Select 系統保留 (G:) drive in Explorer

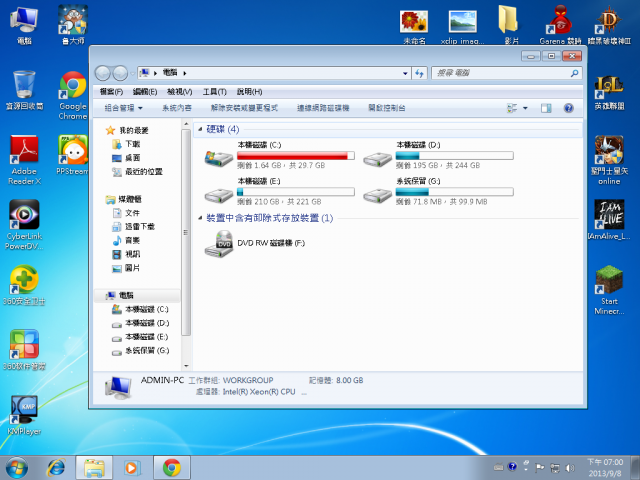438,191
